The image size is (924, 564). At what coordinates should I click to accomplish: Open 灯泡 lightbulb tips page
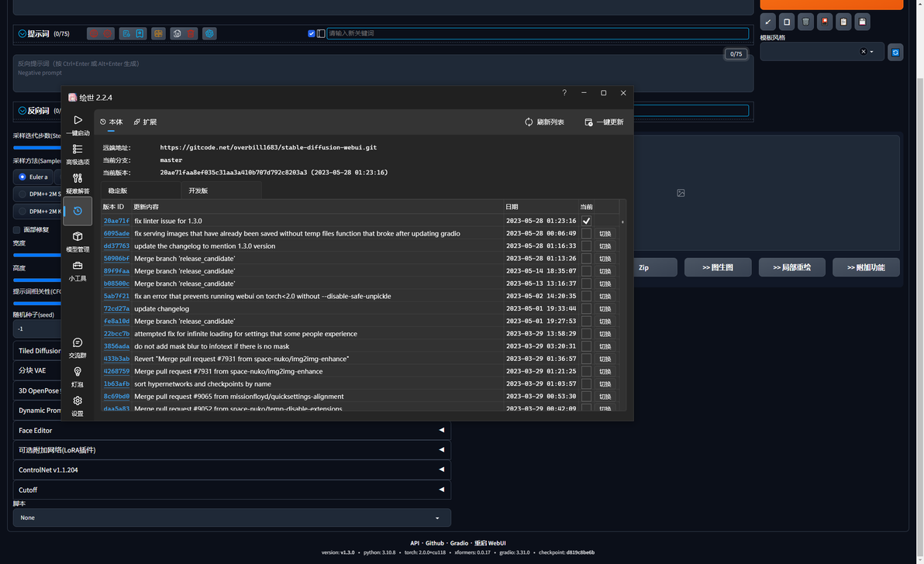pos(78,377)
